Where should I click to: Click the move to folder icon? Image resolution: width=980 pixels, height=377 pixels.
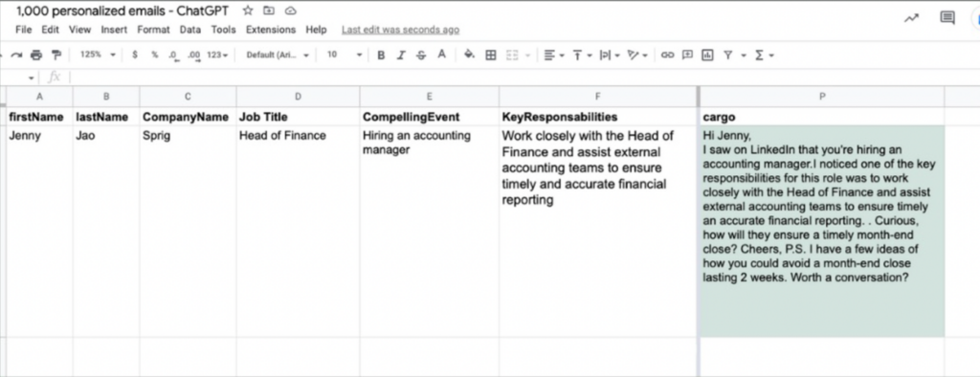click(269, 11)
